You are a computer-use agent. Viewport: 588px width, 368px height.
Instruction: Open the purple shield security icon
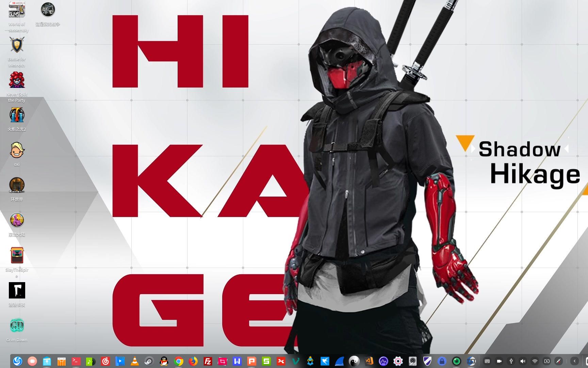(427, 361)
